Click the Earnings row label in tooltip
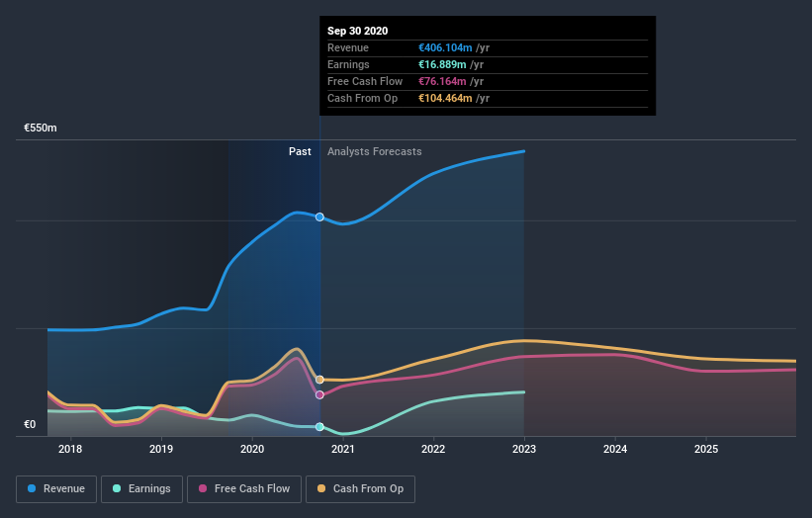812x518 pixels. pos(348,64)
